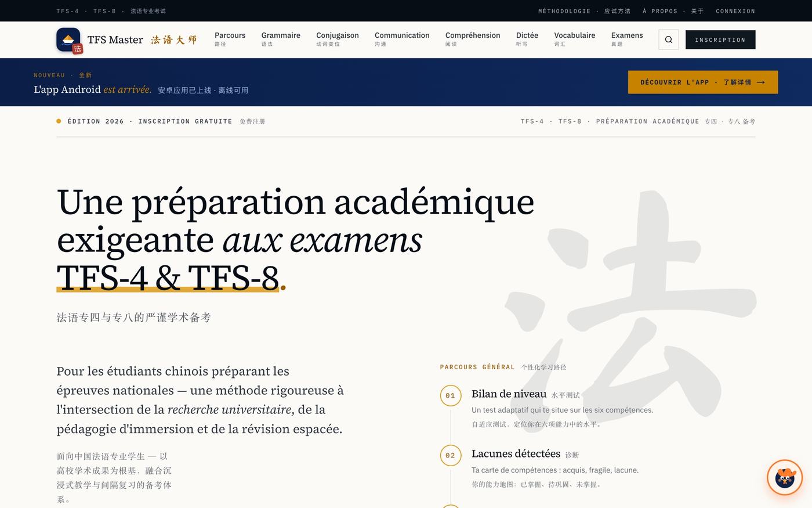Image resolution: width=812 pixels, height=508 pixels.
Task: Open the Méthodologie top link
Action: point(584,11)
